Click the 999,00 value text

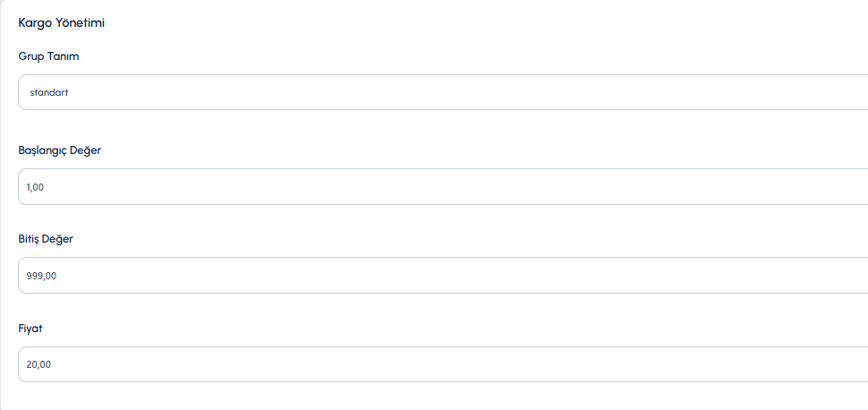coord(41,276)
